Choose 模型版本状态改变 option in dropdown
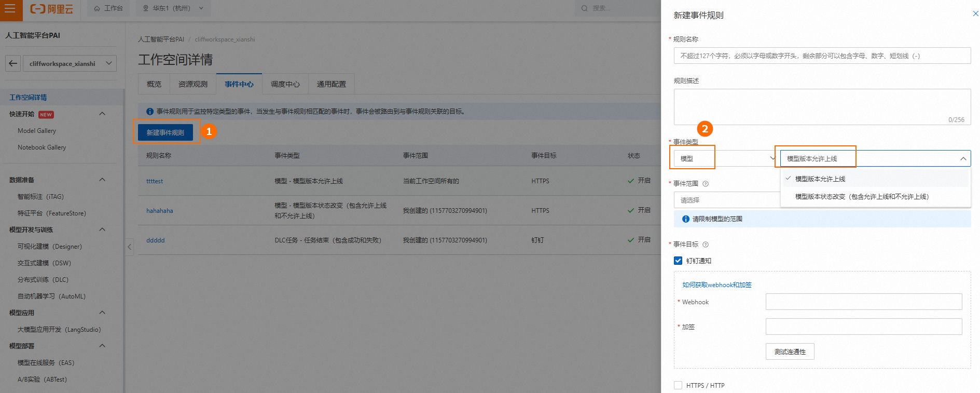 click(x=875, y=197)
